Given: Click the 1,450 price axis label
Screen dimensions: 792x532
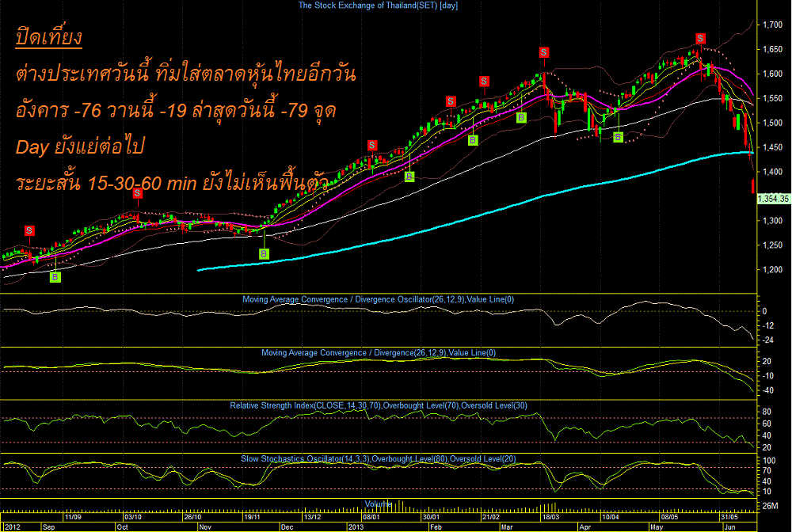Looking at the screenshot, I should (773, 147).
